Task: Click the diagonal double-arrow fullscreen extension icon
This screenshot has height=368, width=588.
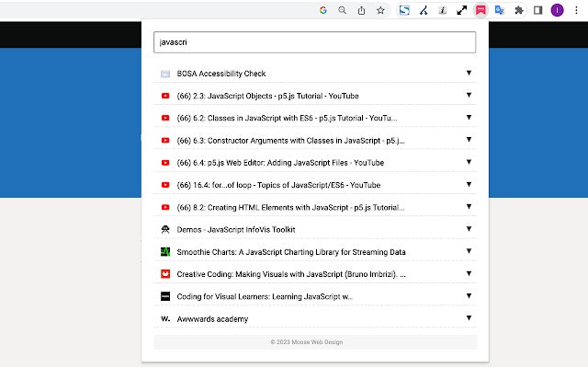Action: pyautogui.click(x=461, y=10)
